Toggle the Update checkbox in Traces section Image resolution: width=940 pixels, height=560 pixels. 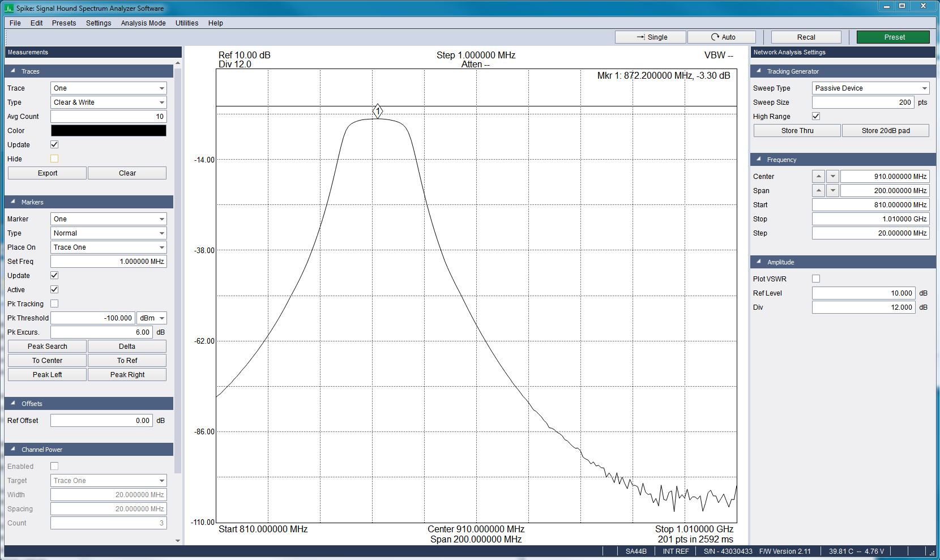tap(54, 144)
